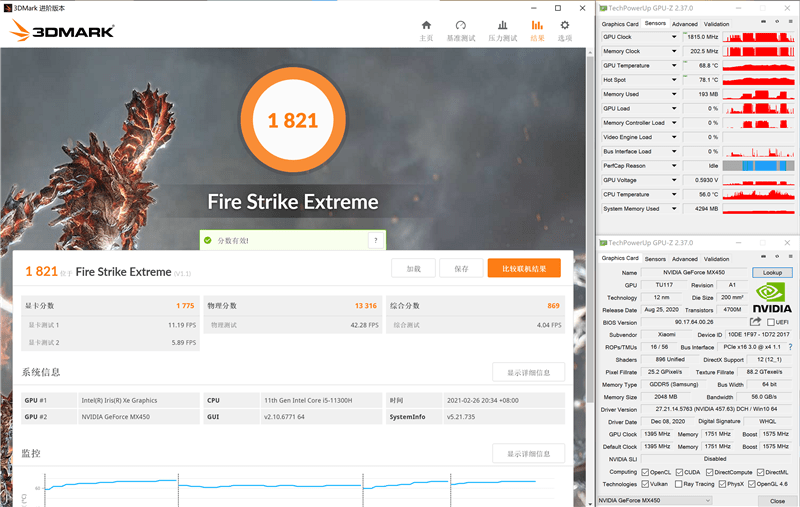This screenshot has width=800, height=507.
Task: Click the camera icon in the Graphics Card GPU-Z window
Action: (x=763, y=256)
